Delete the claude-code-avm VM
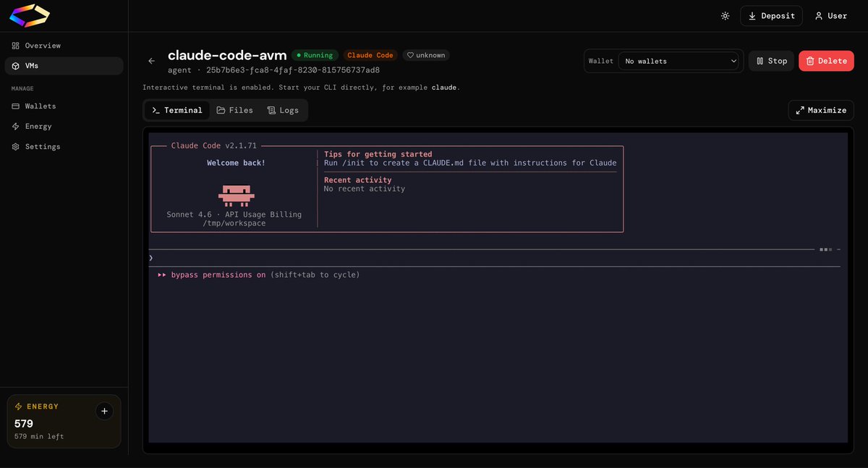868x468 pixels. click(826, 61)
